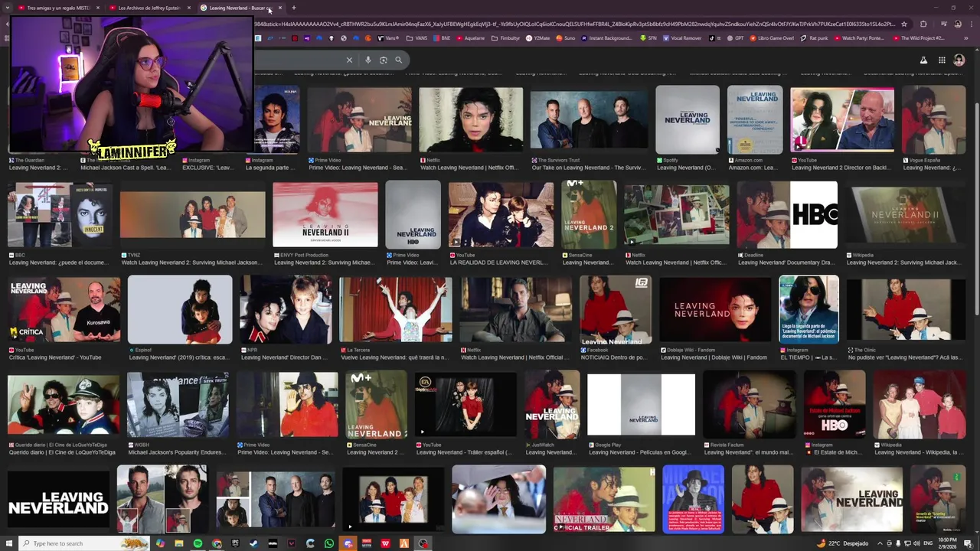This screenshot has width=980, height=551.
Task: Open the HBO logo Deadline image result
Action: coord(788,215)
